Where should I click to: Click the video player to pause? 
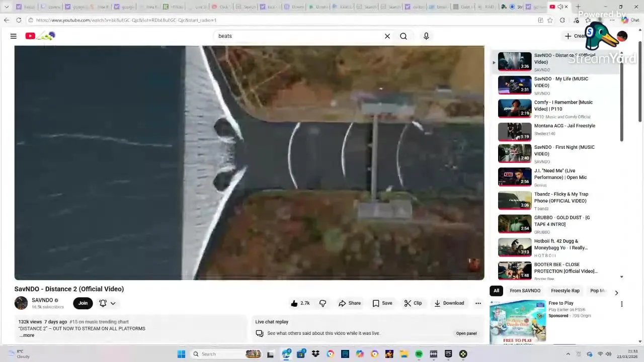coord(249,162)
